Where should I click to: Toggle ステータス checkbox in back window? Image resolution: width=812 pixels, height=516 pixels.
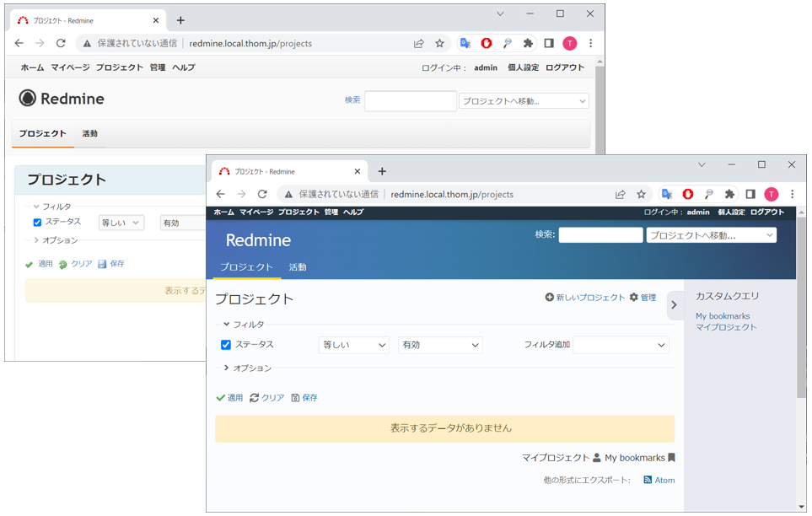(37, 223)
